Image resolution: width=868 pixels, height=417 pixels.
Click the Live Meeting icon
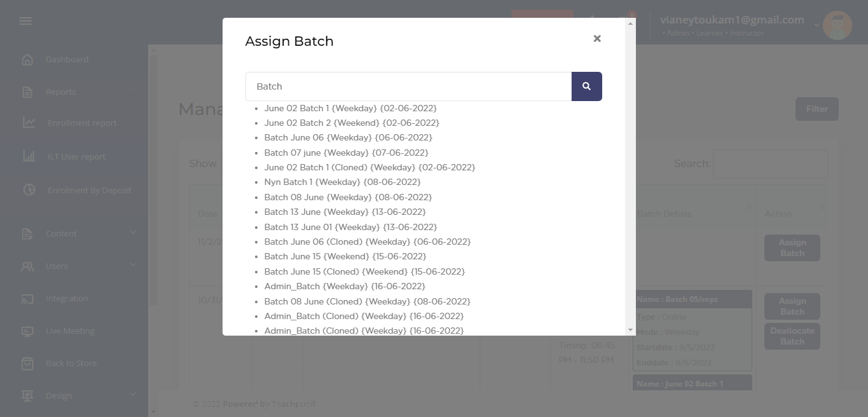click(27, 331)
